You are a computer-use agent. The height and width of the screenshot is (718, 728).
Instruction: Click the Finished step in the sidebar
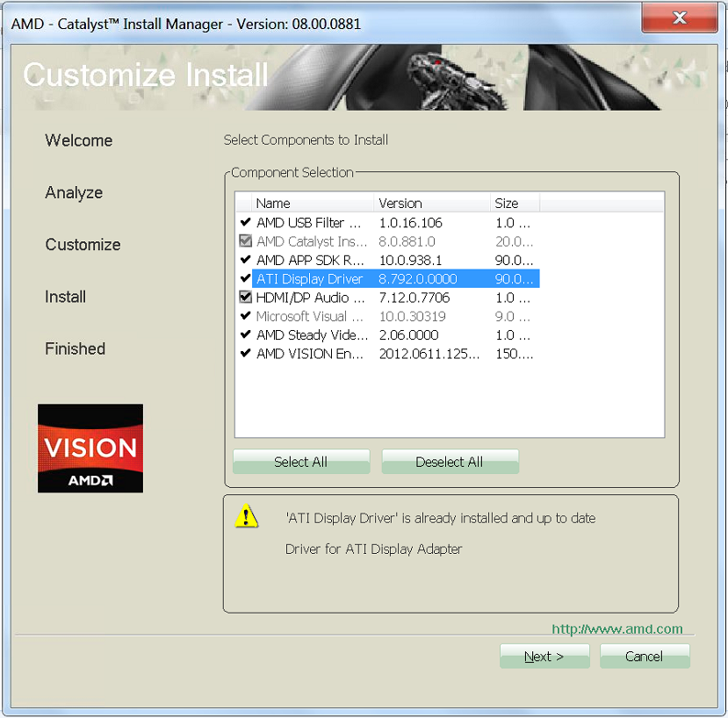click(76, 348)
